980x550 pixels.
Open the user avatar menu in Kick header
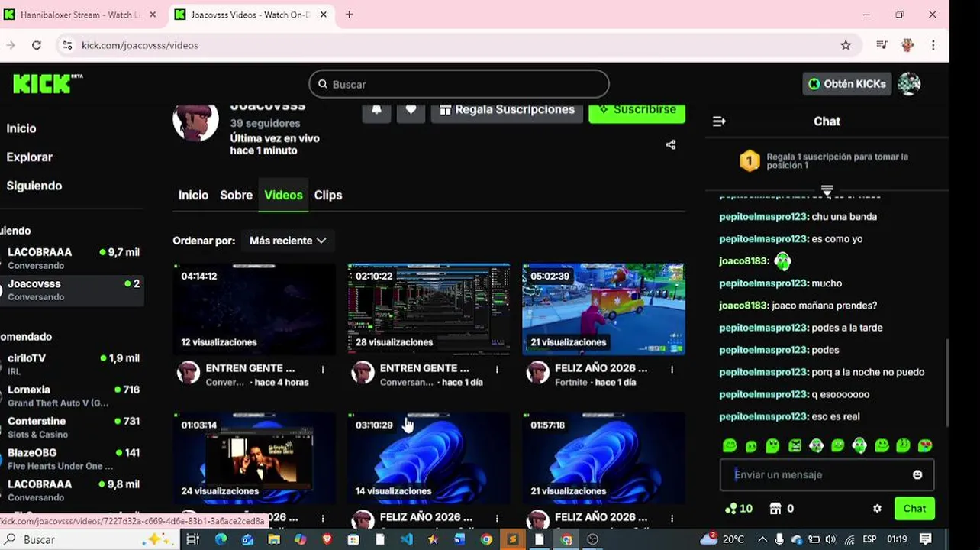909,84
